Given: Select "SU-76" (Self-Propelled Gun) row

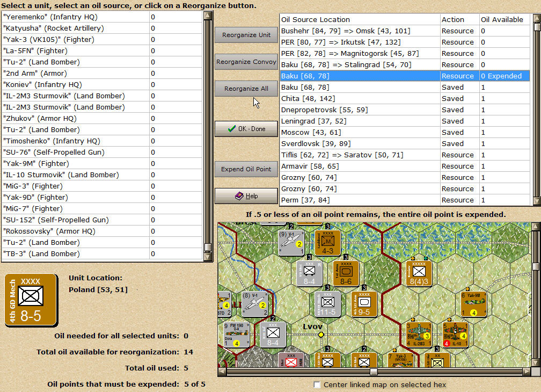Looking at the screenshot, I should [102, 152].
